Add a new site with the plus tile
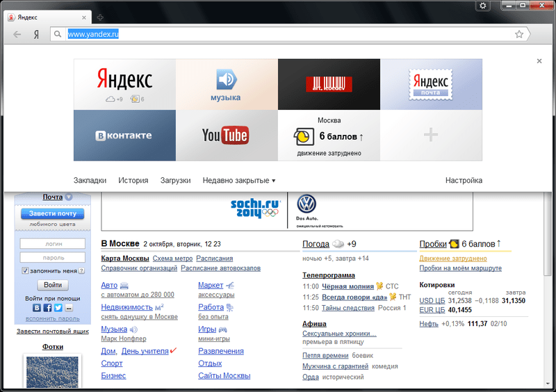Image resolution: width=556 pixels, height=392 pixels. point(431,135)
